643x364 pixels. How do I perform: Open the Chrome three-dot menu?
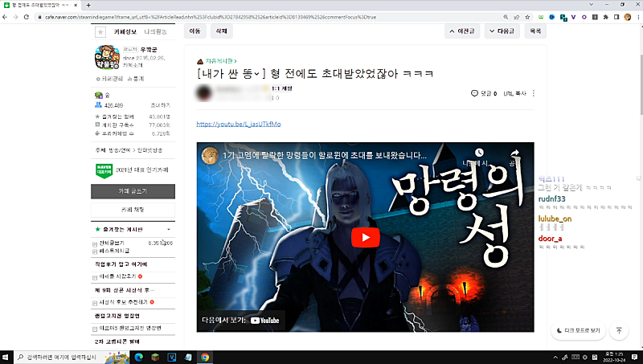638,17
